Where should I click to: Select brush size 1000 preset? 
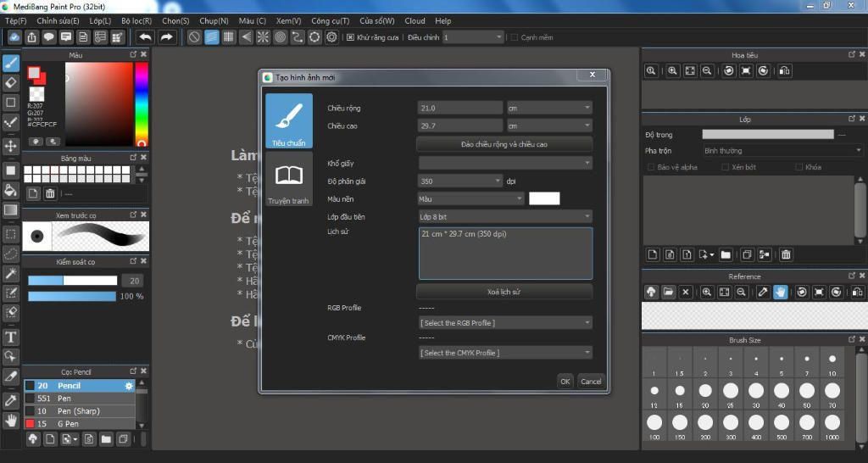pyautogui.click(x=832, y=426)
